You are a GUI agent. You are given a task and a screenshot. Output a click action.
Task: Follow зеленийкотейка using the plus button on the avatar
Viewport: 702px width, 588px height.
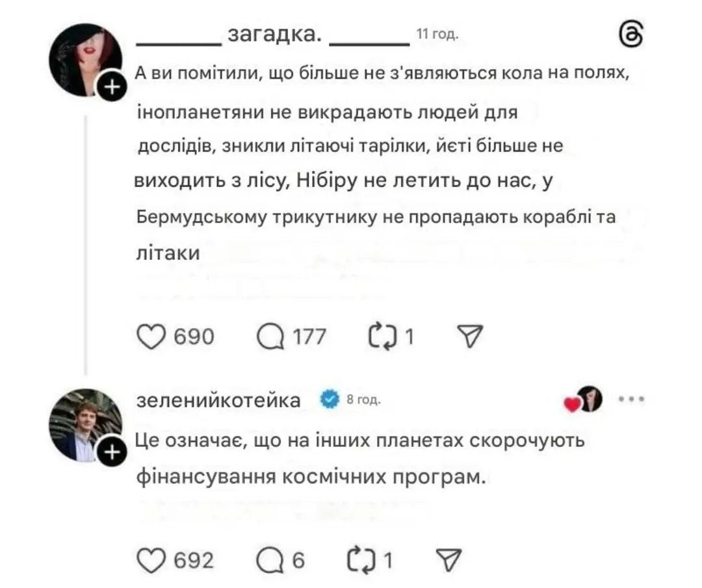[x=112, y=452]
